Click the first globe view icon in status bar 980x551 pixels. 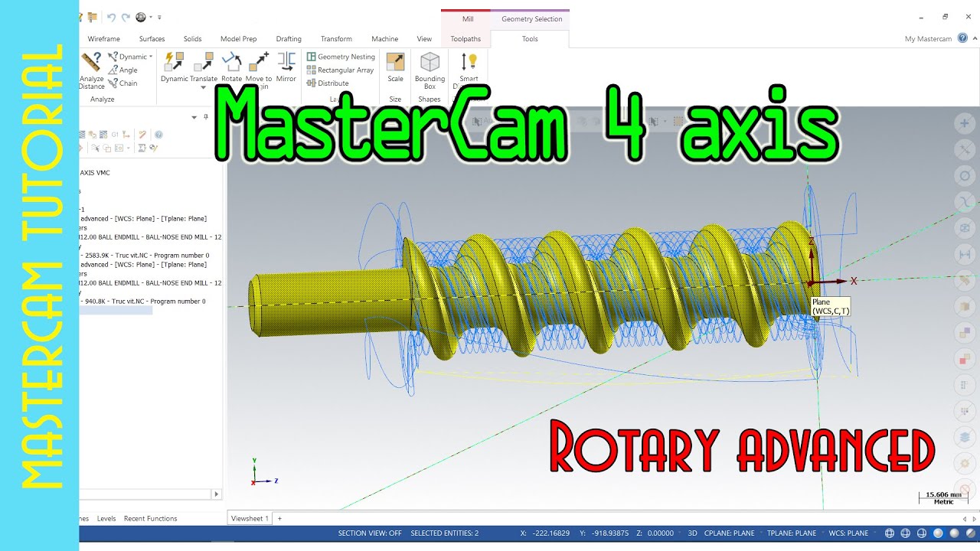(890, 533)
